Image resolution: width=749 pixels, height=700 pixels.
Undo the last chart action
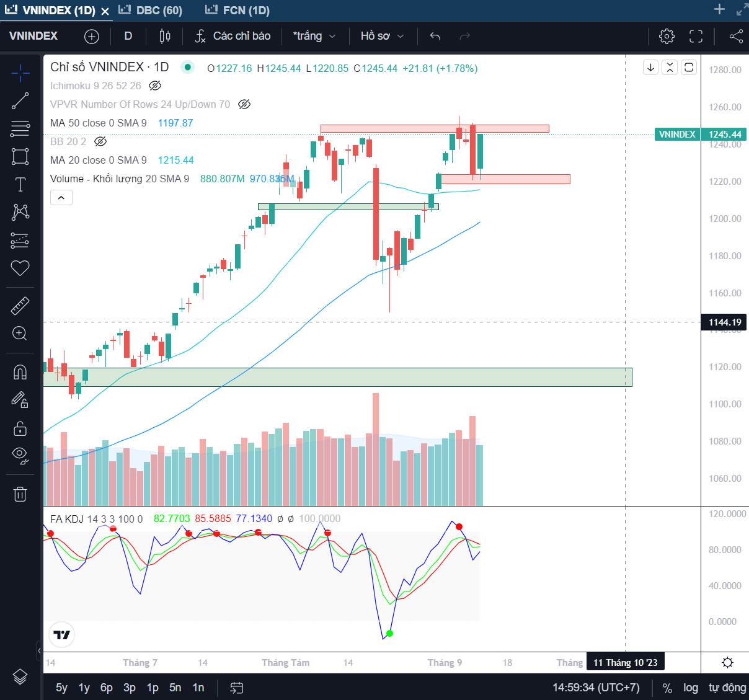[x=435, y=37]
